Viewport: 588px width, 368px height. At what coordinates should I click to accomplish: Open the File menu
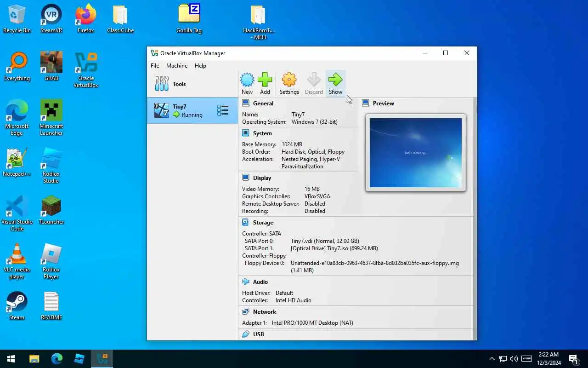point(155,66)
